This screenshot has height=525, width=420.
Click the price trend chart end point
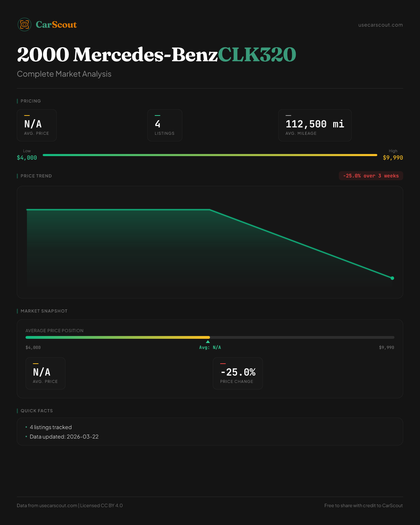(392, 278)
